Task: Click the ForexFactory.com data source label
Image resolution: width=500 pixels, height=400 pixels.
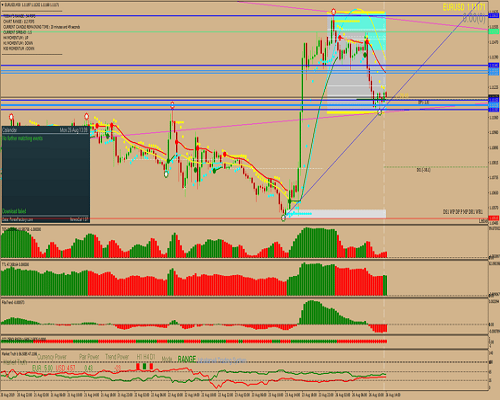Action: (17, 219)
